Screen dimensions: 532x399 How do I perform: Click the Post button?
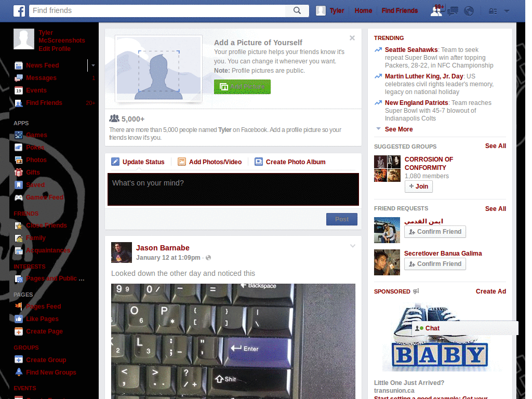click(x=342, y=219)
